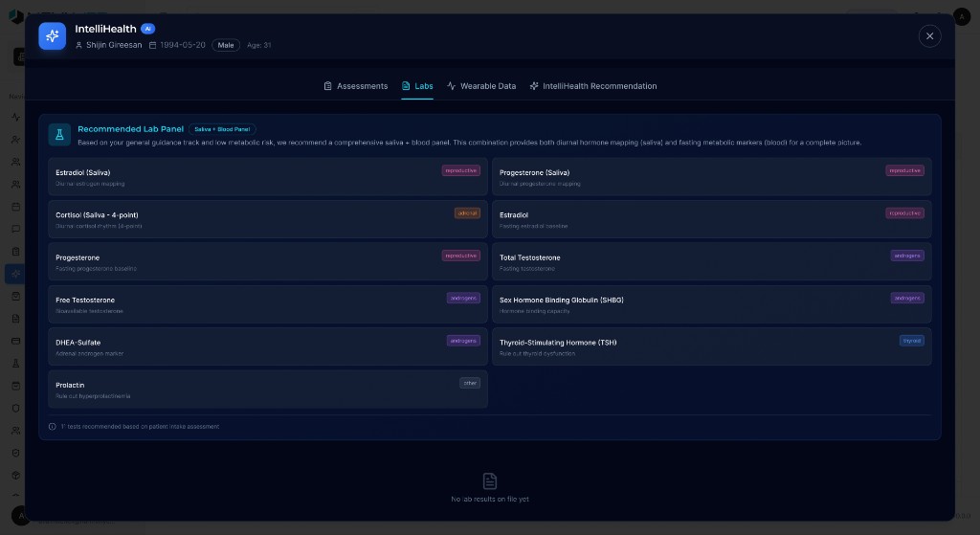Open the Sex Hormone Binding Globulin card
This screenshot has height=535, width=980.
(711, 304)
